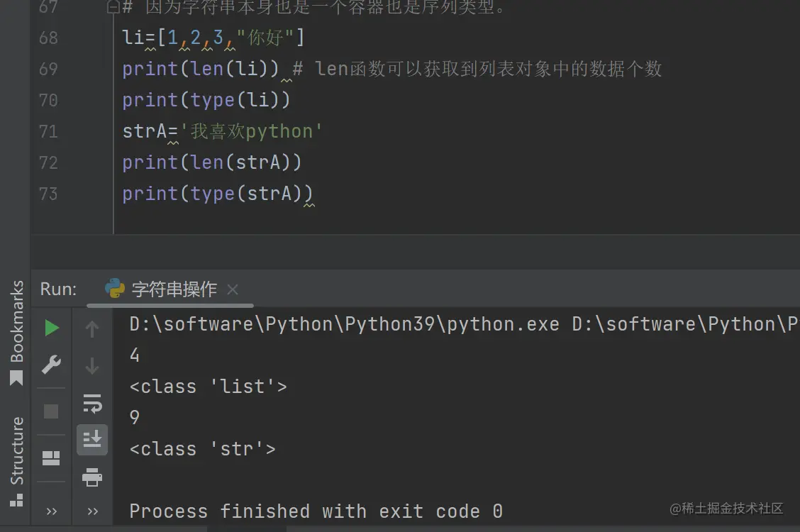Click the up stack trace arrow
This screenshot has width=800, height=532.
tap(92, 328)
